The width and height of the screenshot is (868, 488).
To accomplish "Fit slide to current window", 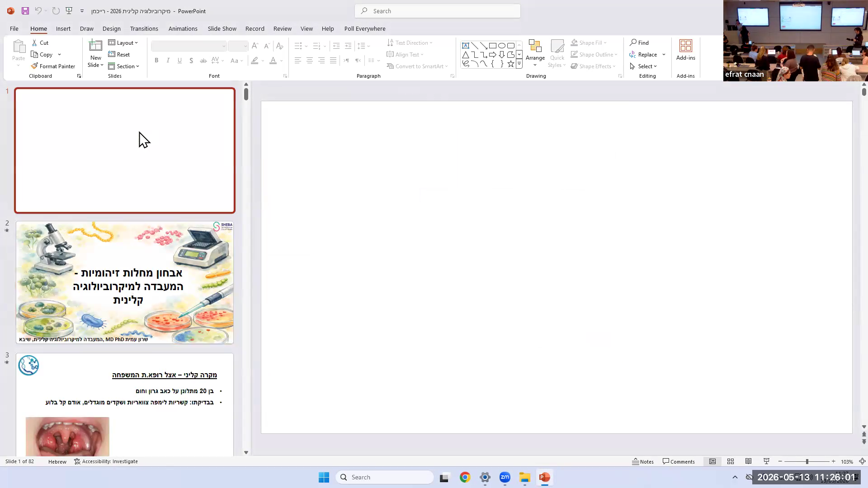I will [863, 461].
